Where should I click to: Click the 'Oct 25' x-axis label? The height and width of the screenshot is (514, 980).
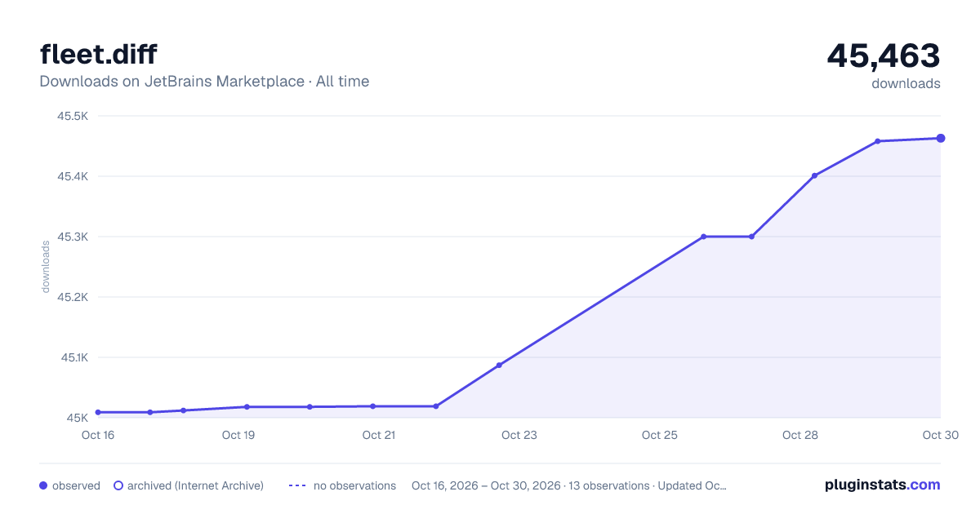click(x=660, y=435)
